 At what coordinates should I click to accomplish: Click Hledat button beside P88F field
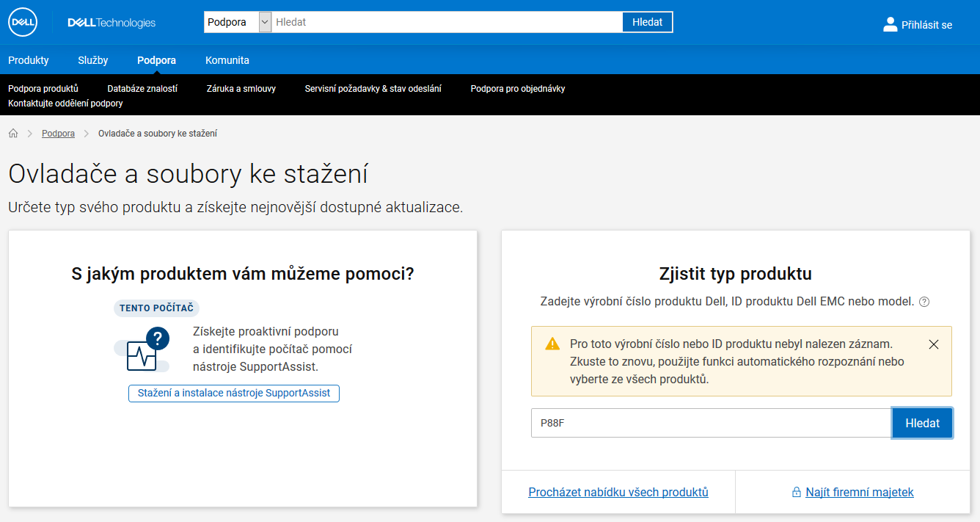[922, 423]
